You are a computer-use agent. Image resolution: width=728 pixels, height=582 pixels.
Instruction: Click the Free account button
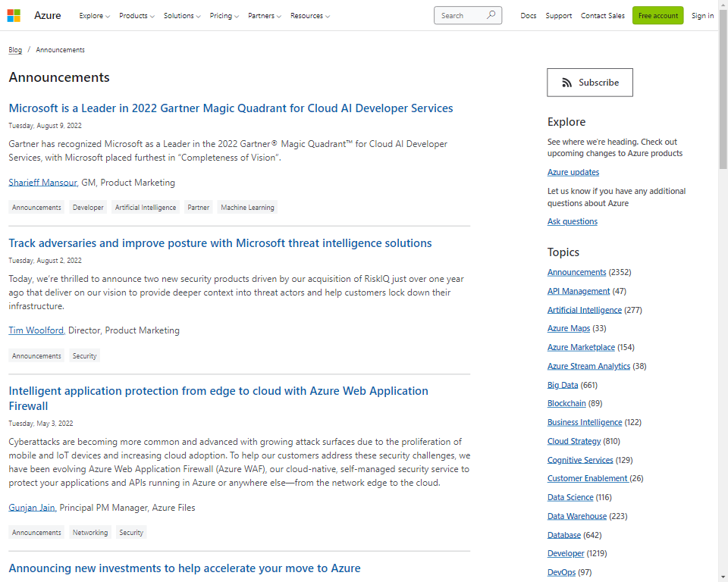(657, 15)
